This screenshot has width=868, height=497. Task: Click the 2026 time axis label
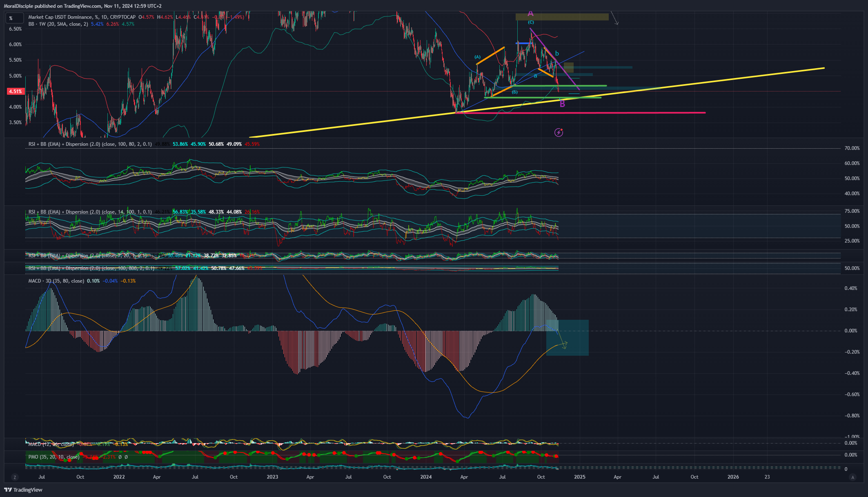pos(733,477)
